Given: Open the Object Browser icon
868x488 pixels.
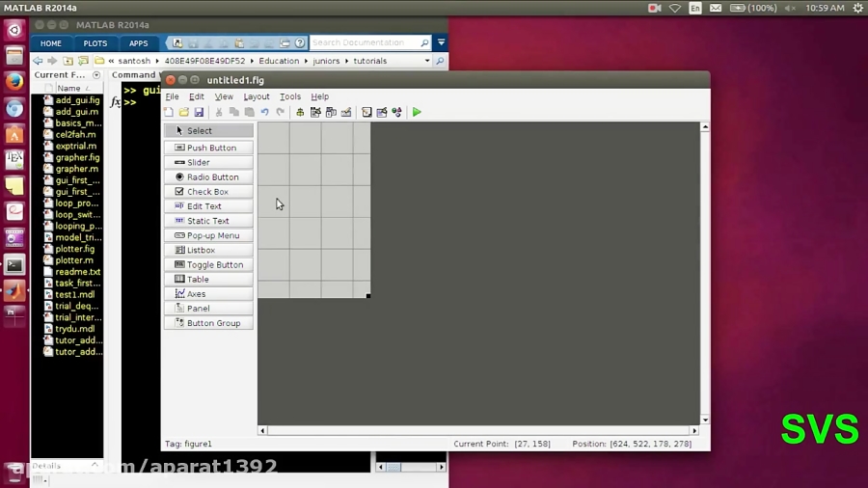Looking at the screenshot, I should point(397,112).
